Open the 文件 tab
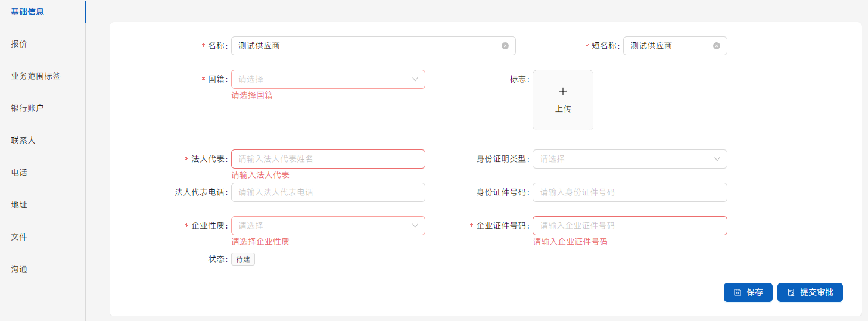 coord(19,237)
